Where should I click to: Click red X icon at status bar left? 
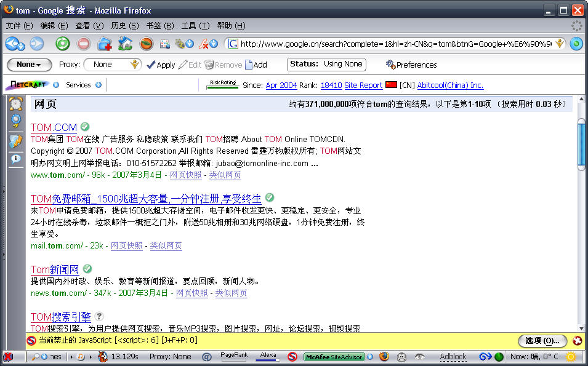point(7,357)
